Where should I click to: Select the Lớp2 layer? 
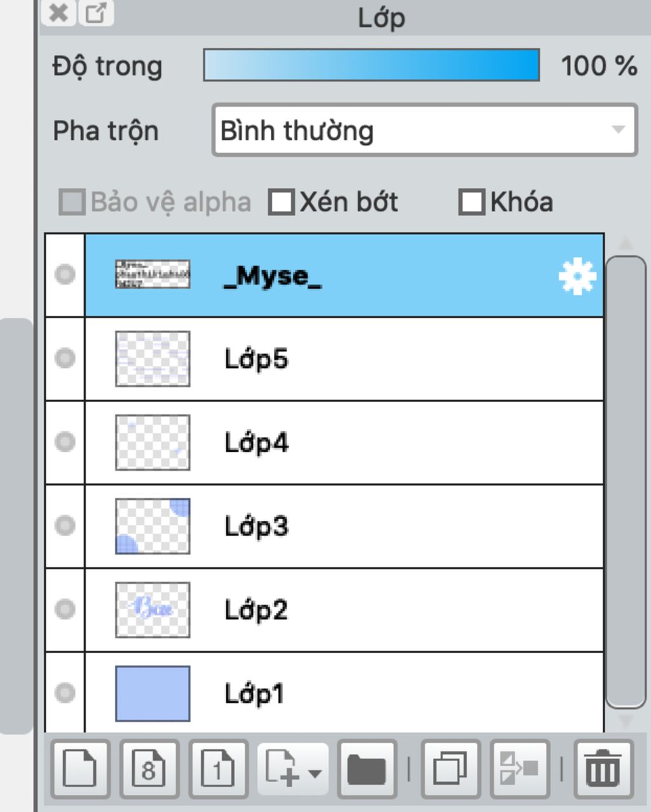coord(344,610)
